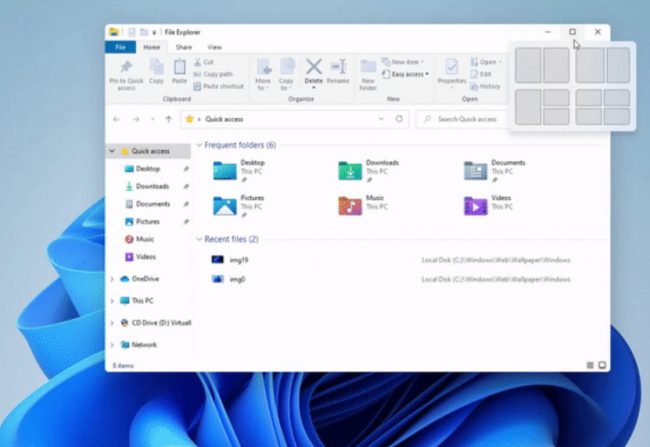
Task: Open the Documents frequent folder
Action: coord(495,170)
